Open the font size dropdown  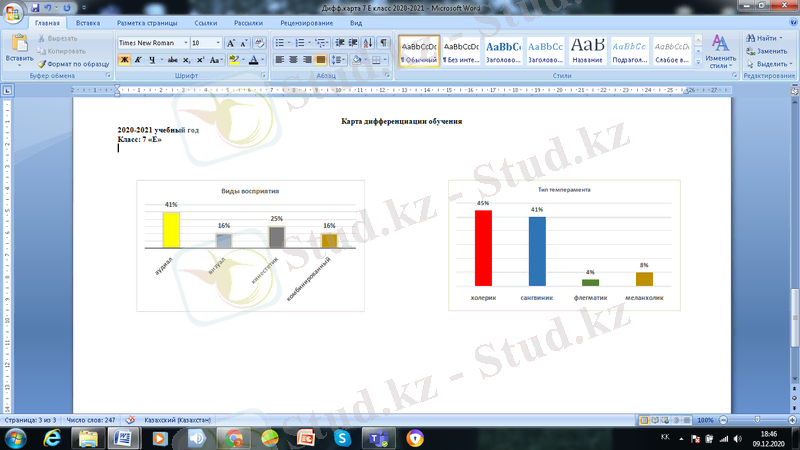[x=218, y=43]
